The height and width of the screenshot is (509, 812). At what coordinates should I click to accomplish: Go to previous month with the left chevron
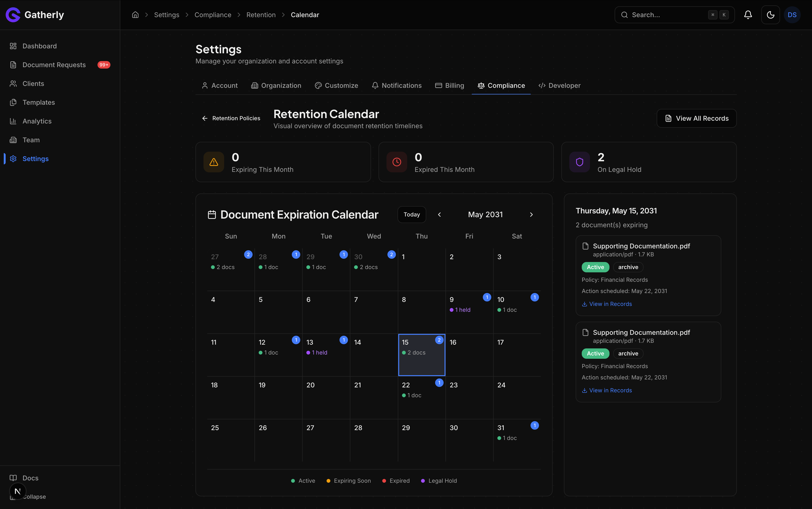(x=439, y=214)
